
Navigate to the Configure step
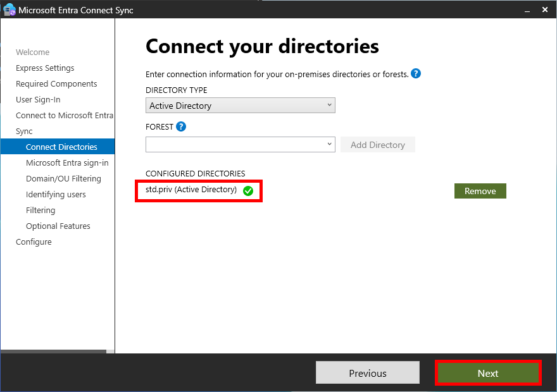pos(34,242)
